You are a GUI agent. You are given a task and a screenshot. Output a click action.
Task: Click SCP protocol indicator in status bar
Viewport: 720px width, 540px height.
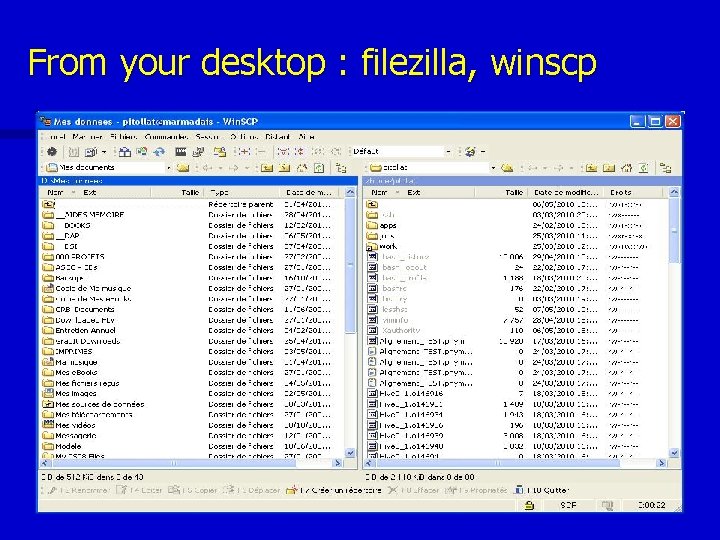tap(568, 506)
